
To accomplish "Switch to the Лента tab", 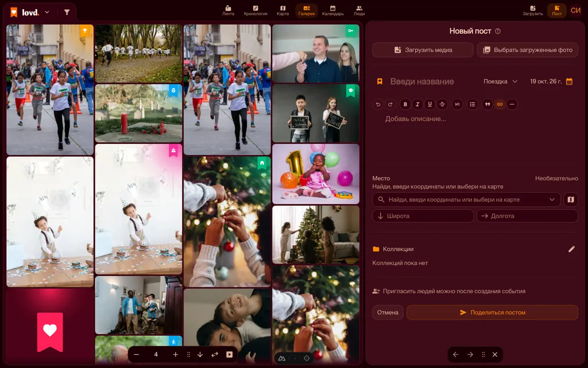I will click(228, 10).
